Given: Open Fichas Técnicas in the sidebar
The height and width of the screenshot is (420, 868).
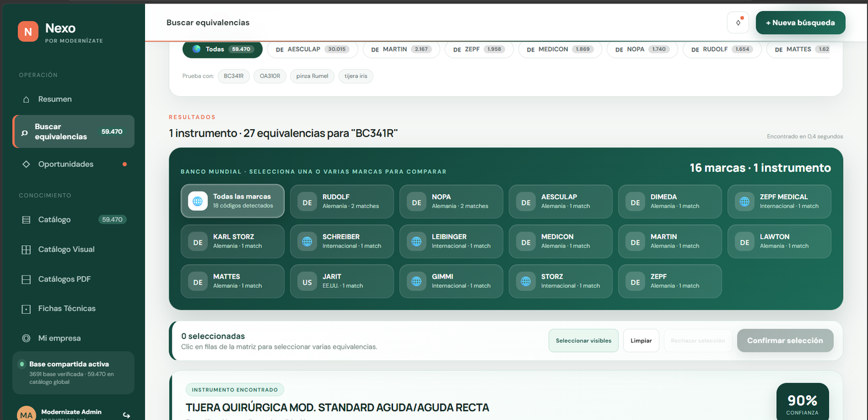Looking at the screenshot, I should tap(73, 308).
